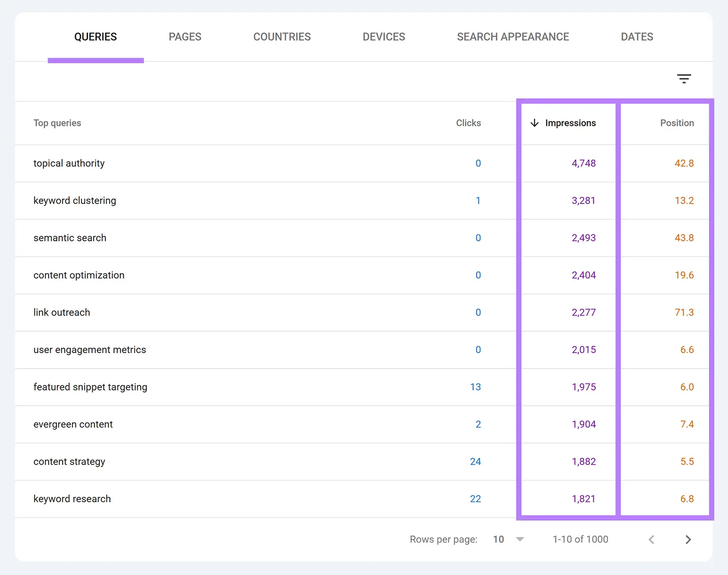Sort by the Position column header
This screenshot has width=728, height=575.
click(677, 123)
